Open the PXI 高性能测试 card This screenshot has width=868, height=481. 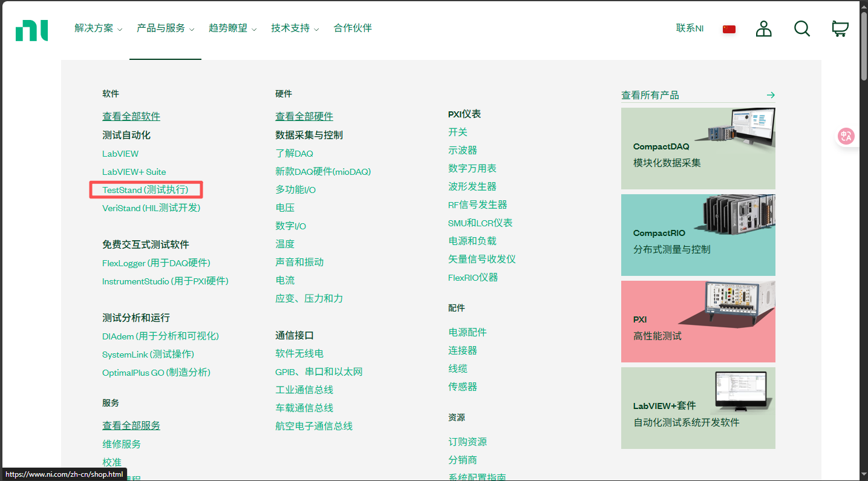[x=698, y=321]
